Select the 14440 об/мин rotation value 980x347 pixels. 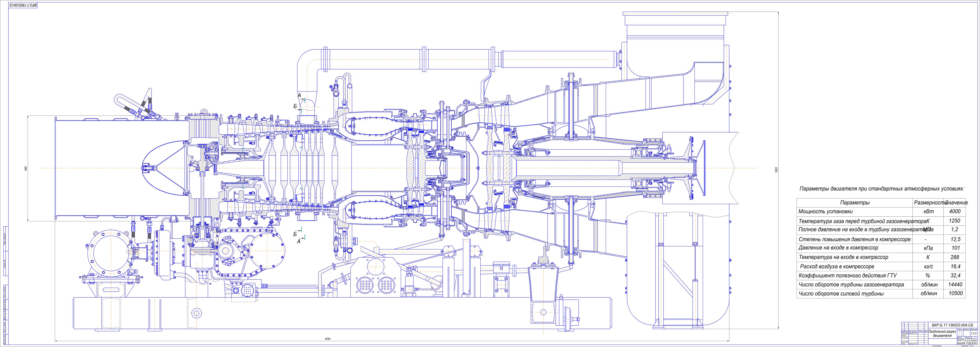click(x=955, y=284)
